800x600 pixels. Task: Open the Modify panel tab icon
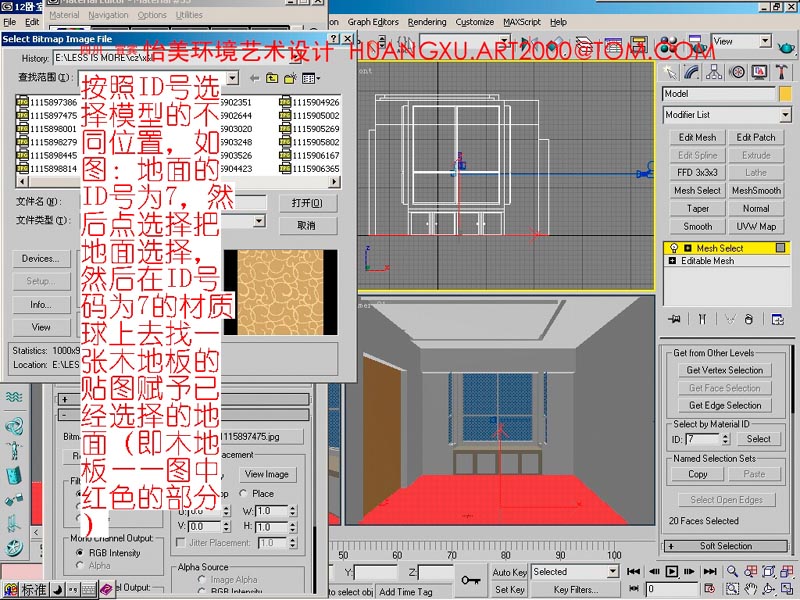(691, 72)
